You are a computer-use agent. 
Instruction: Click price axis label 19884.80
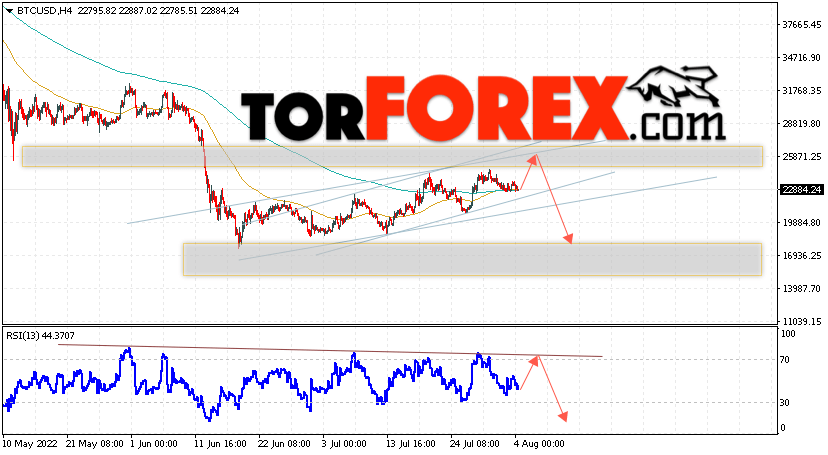coord(802,223)
